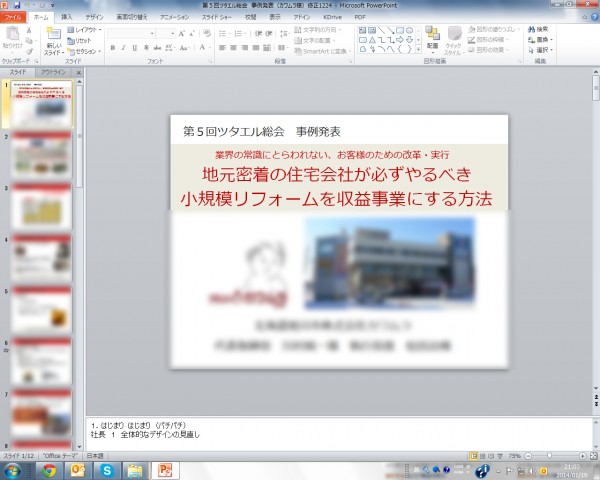Select straight line shape in gallery
The image size is (600, 480).
[x=381, y=30]
